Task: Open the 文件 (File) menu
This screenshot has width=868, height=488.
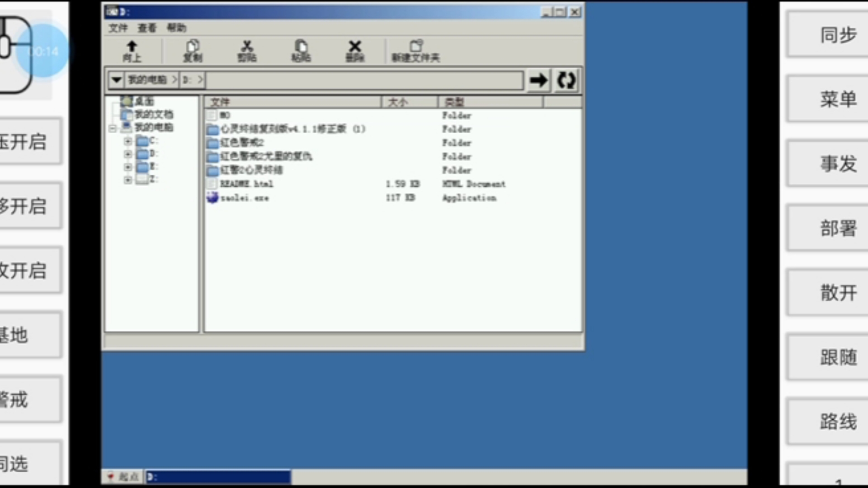Action: pos(118,28)
